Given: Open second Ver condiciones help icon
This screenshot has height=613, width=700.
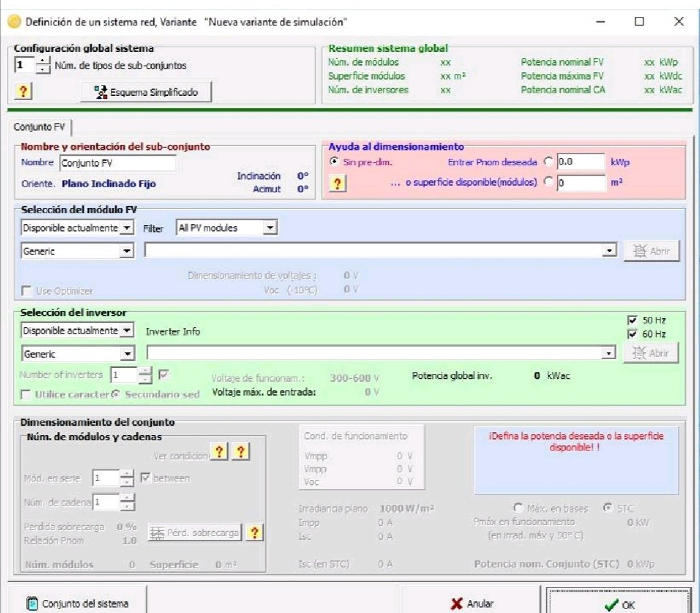Looking at the screenshot, I should coord(240,452).
